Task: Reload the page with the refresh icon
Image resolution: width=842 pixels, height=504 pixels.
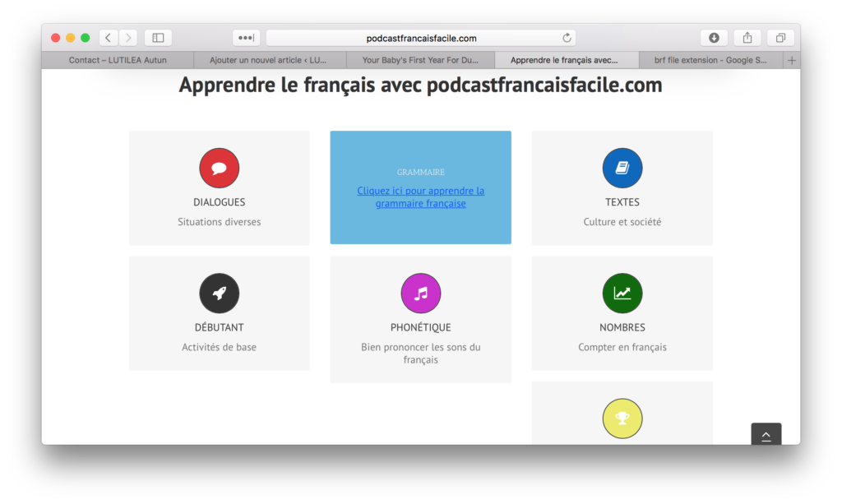Action: pos(567,38)
